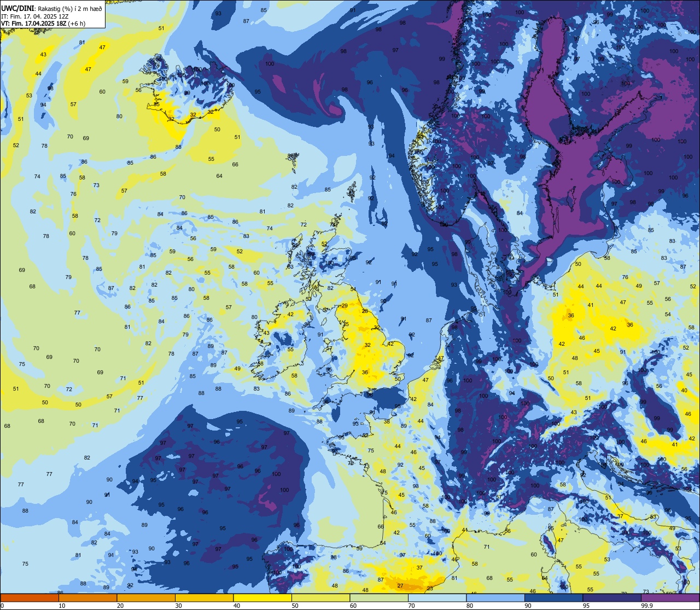Click the 'VT: Fim. 17.04.2025 18Z (+6 h)' line

click(x=43, y=24)
